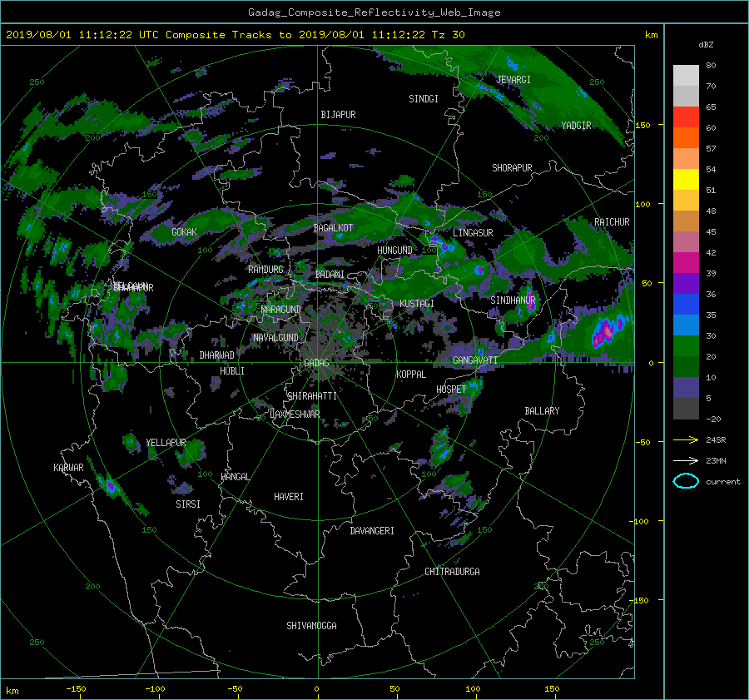Click the storm cell near Karwar coast
This screenshot has height=700, width=749.
point(111,486)
